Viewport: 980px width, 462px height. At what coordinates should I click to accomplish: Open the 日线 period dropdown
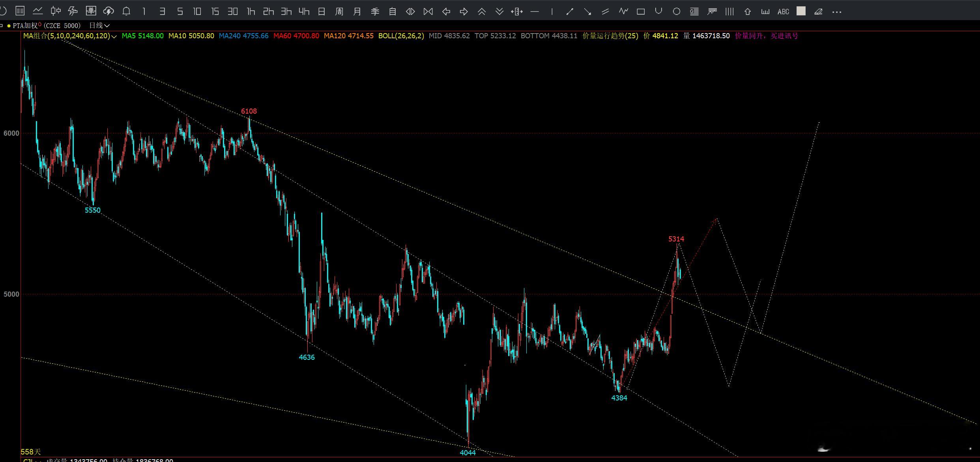pos(99,26)
